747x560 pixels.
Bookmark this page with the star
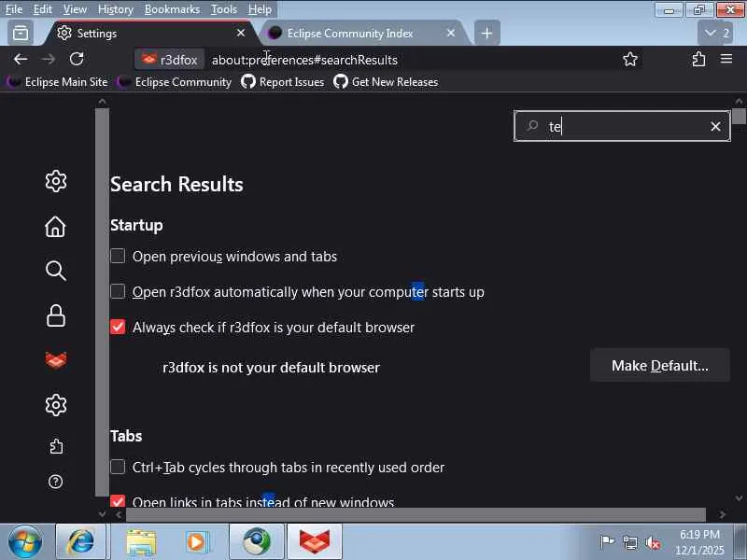point(629,60)
